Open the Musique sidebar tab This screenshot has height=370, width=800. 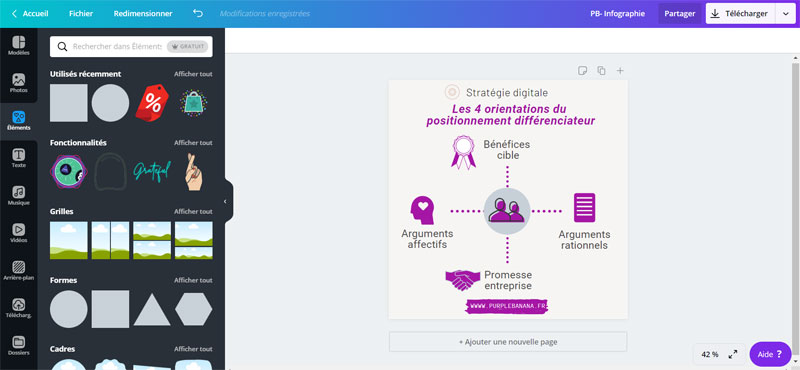pos(18,196)
